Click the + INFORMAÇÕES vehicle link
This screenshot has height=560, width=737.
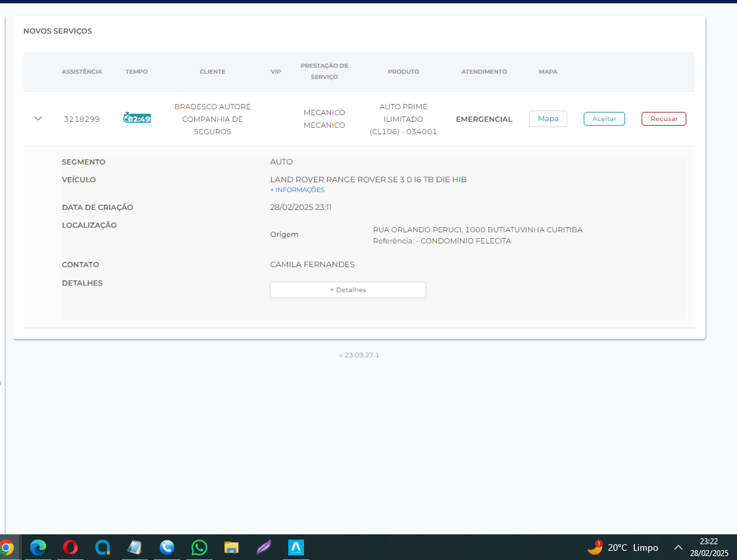click(297, 190)
